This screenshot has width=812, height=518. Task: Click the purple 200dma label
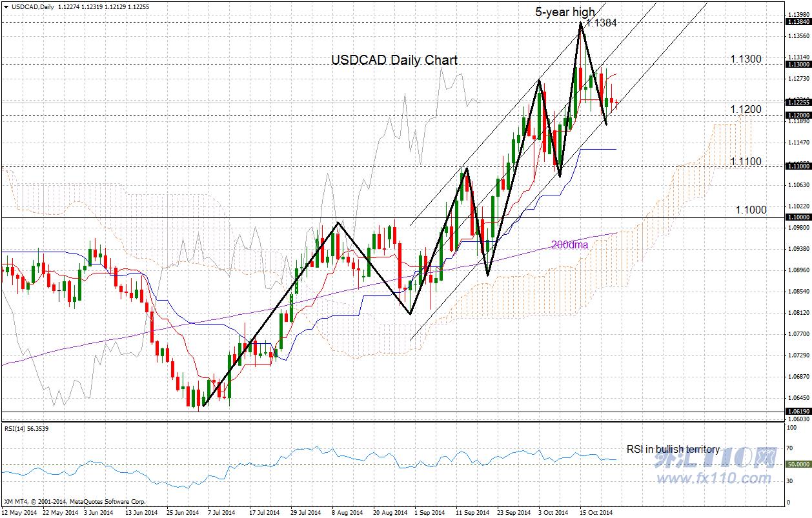(569, 244)
